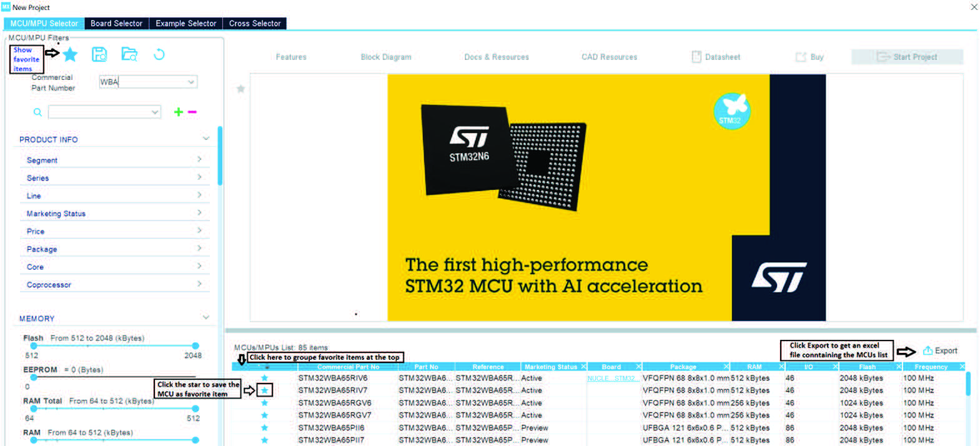Expand the Package filter
This screenshot has width=980, height=446.
click(199, 249)
